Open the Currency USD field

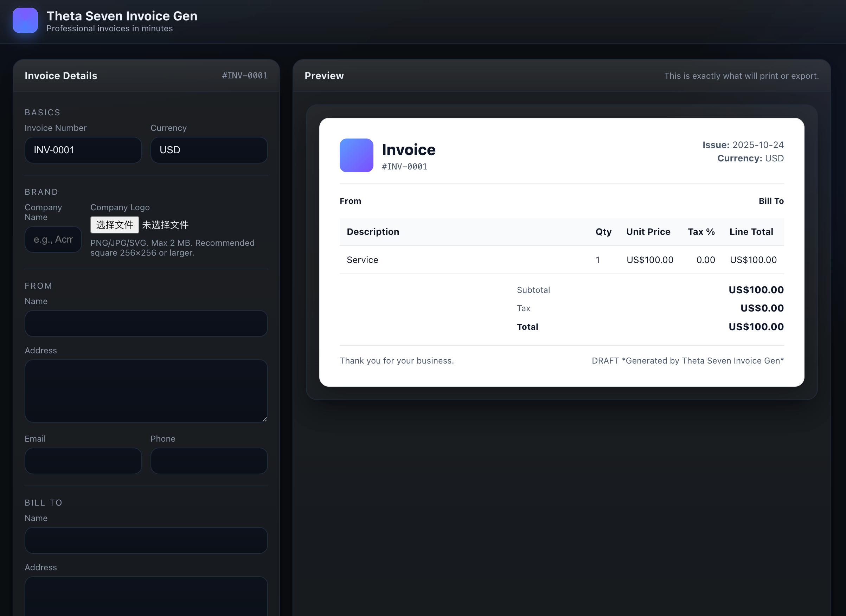[209, 150]
